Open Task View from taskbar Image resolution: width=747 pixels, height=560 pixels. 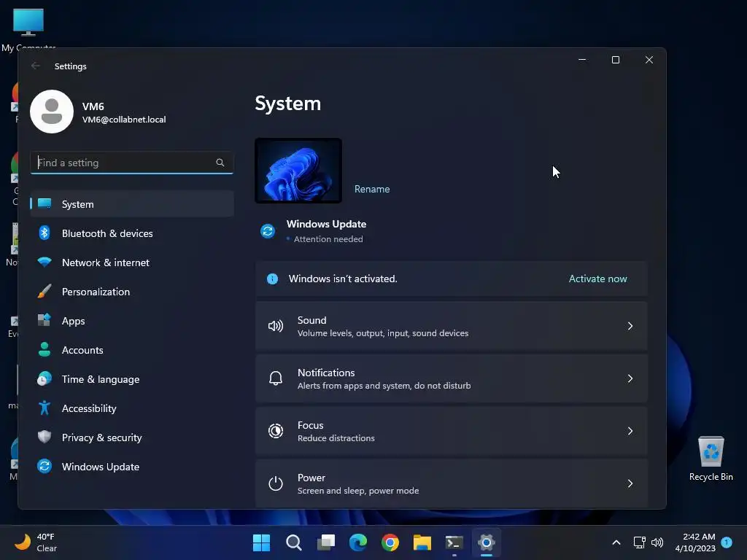326,542
